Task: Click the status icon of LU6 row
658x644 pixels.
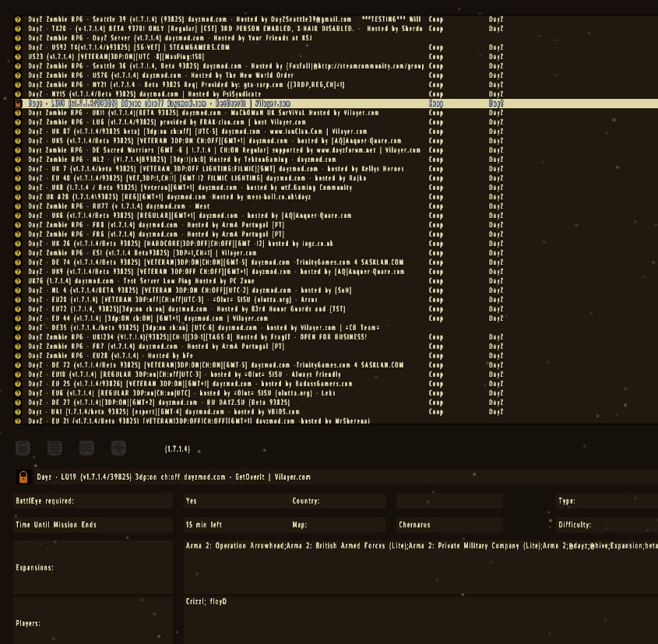Action: 18,122
